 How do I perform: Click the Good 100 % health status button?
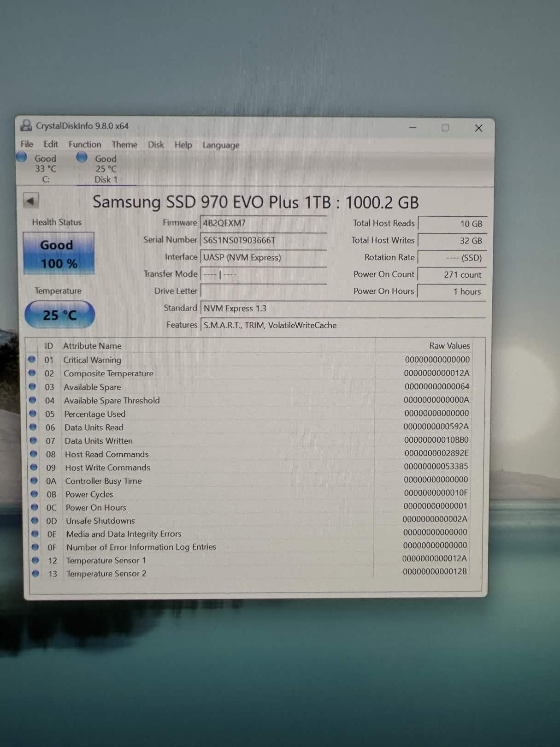click(59, 254)
